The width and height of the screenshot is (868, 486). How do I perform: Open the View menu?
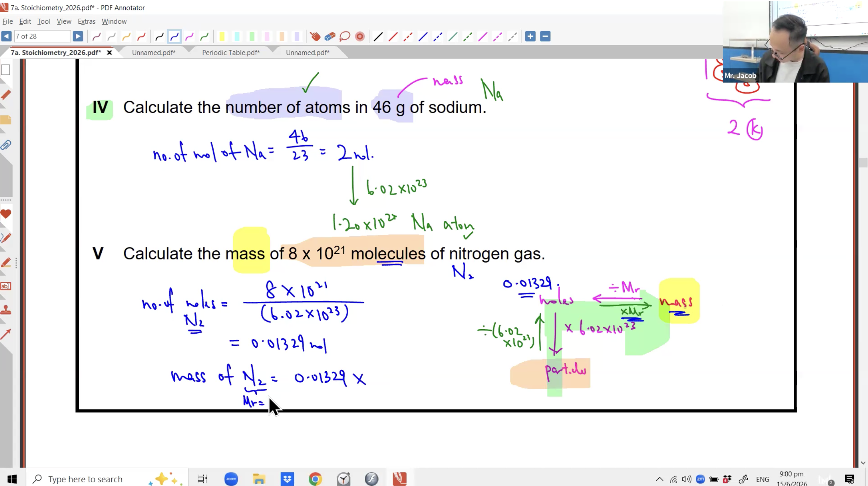(64, 21)
